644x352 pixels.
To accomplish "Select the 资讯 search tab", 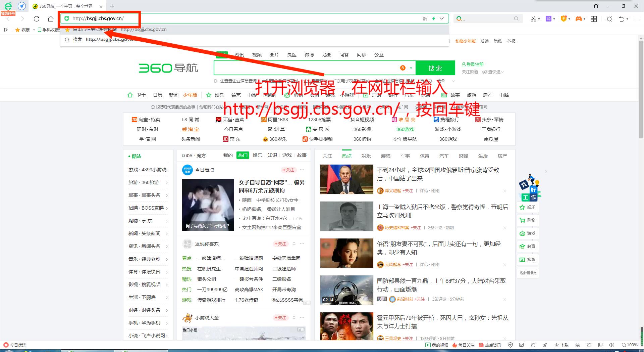I will 239,55.
